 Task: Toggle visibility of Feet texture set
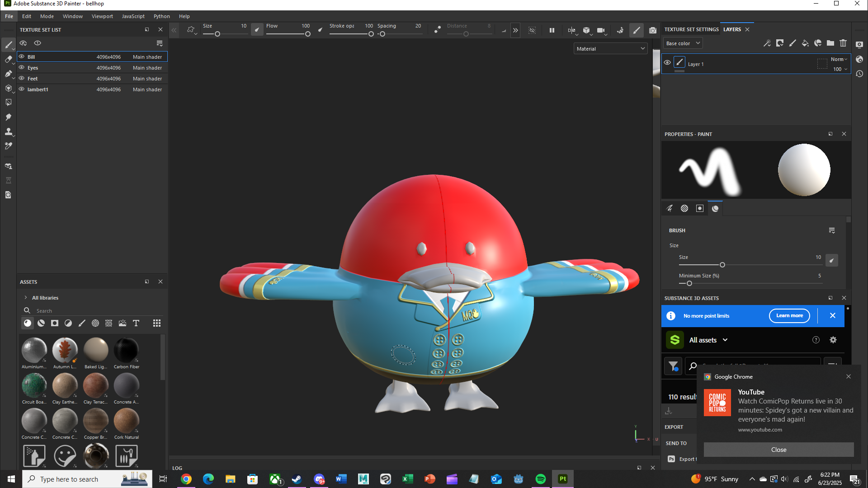[21, 78]
